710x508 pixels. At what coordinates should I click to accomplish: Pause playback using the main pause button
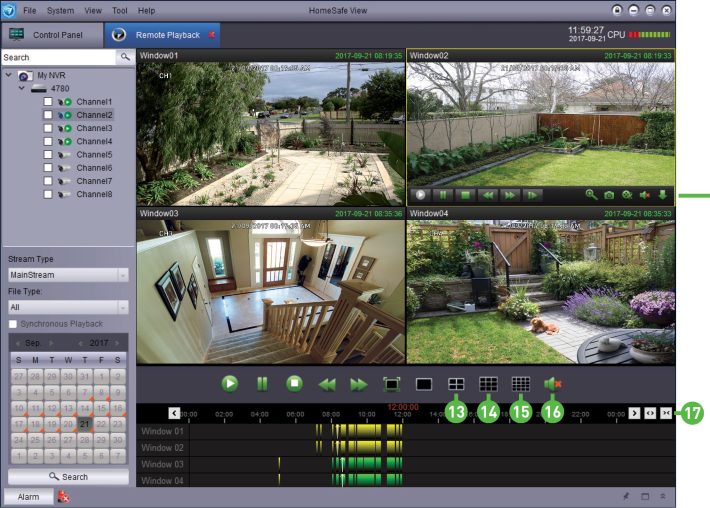point(262,383)
